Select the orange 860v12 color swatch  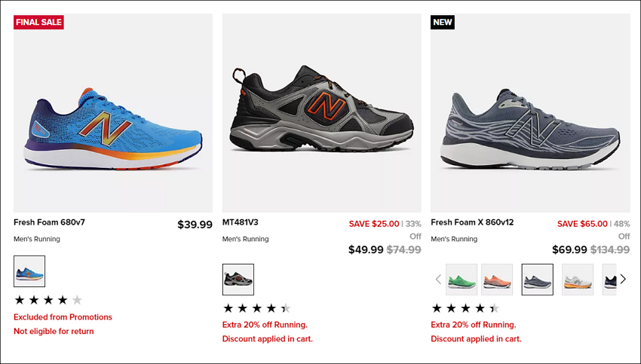(497, 280)
